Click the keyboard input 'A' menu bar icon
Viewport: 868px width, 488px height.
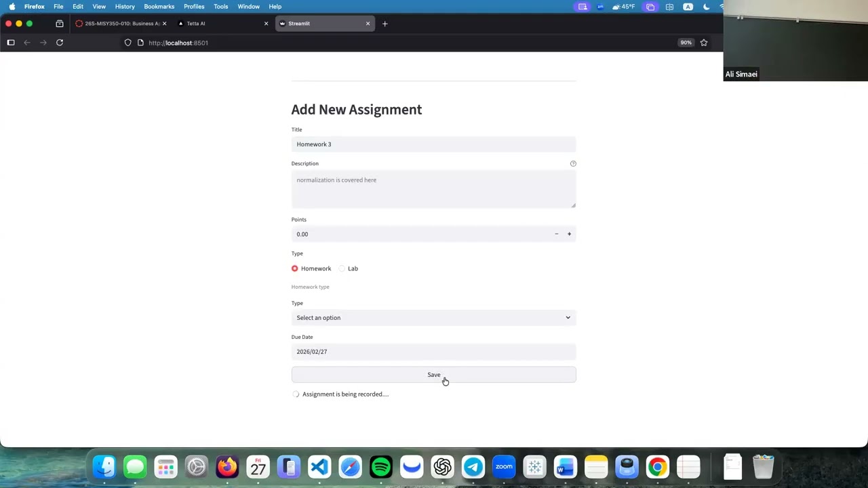(x=688, y=7)
